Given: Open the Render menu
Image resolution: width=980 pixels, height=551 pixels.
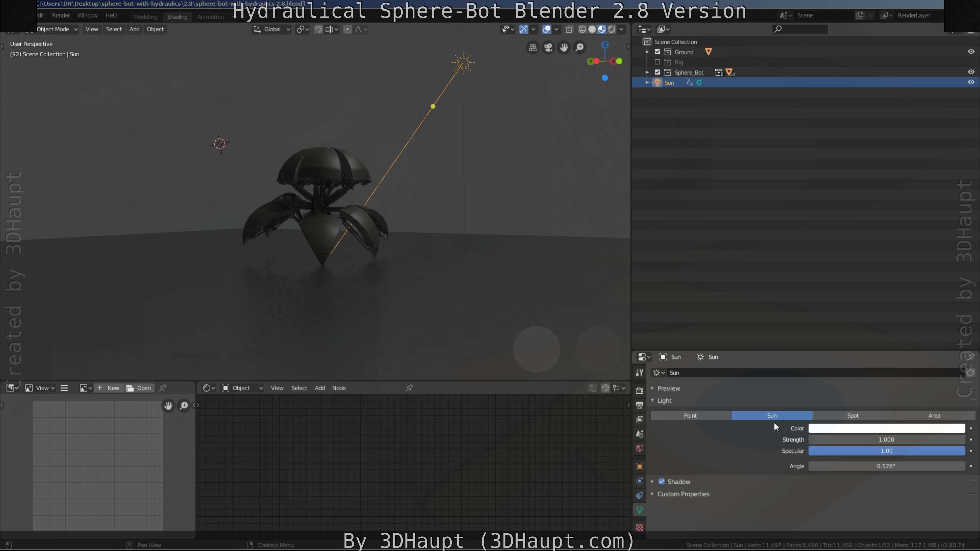Looking at the screenshot, I should (61, 16).
